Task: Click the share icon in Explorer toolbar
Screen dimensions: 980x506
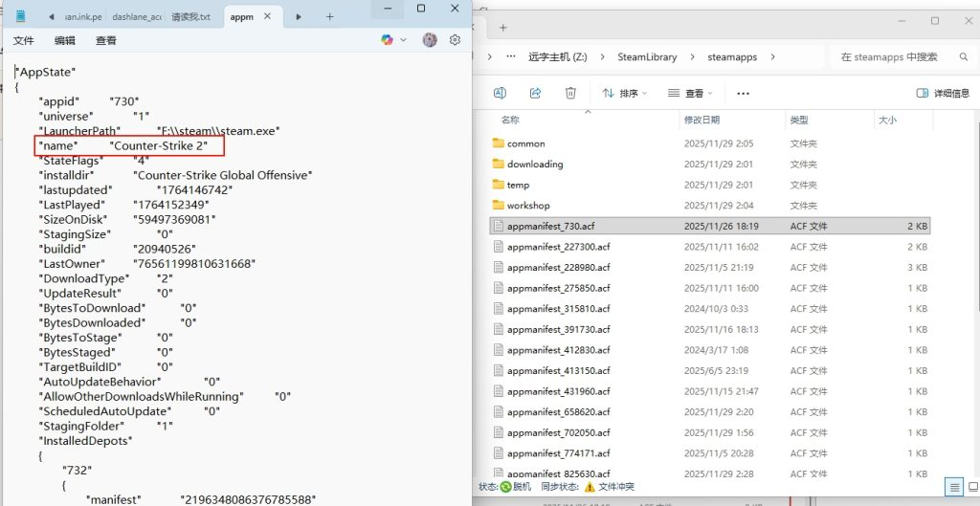Action: [535, 93]
